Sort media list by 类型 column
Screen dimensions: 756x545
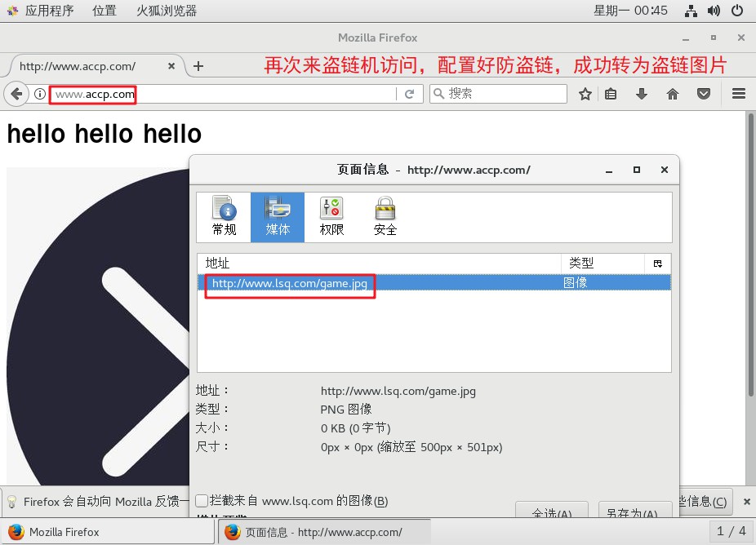point(603,263)
